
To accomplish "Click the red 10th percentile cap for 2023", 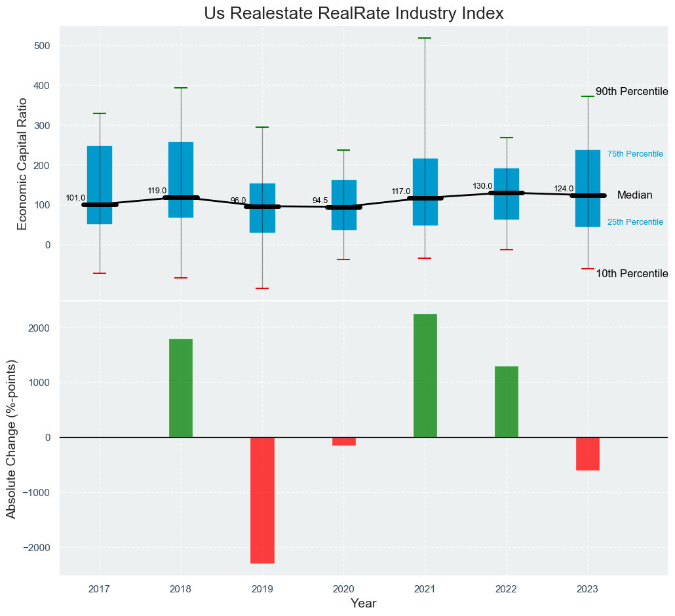I will [588, 269].
